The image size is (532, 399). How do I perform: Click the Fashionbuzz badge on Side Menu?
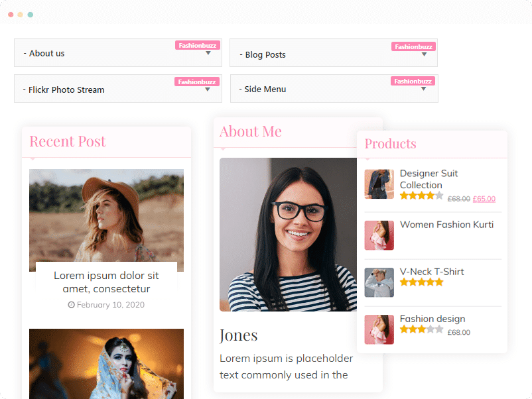click(x=413, y=81)
